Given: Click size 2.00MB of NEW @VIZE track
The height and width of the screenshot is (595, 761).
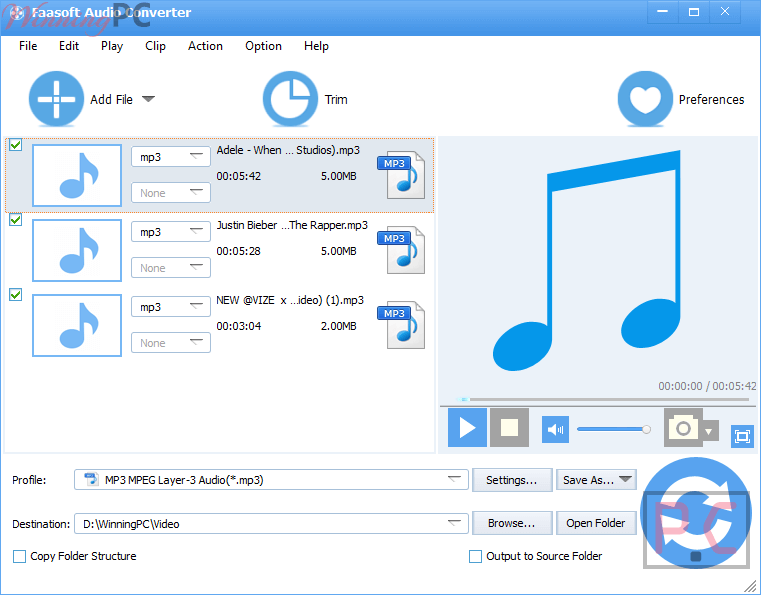Looking at the screenshot, I should pos(338,326).
